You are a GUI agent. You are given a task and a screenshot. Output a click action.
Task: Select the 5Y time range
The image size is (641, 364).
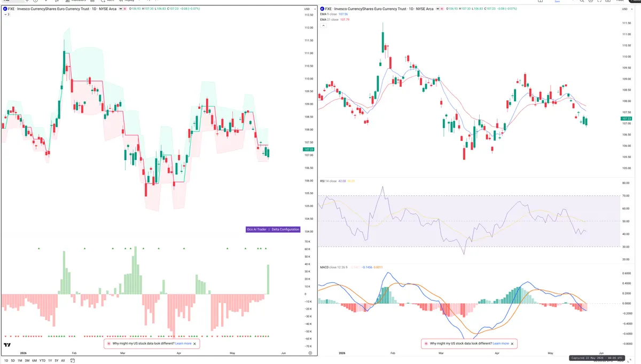coord(57,361)
